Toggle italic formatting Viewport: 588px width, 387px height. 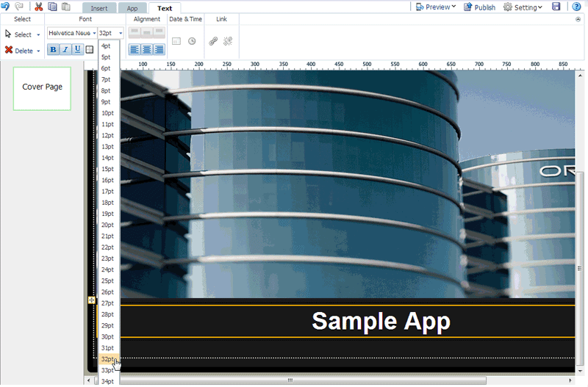[65, 49]
